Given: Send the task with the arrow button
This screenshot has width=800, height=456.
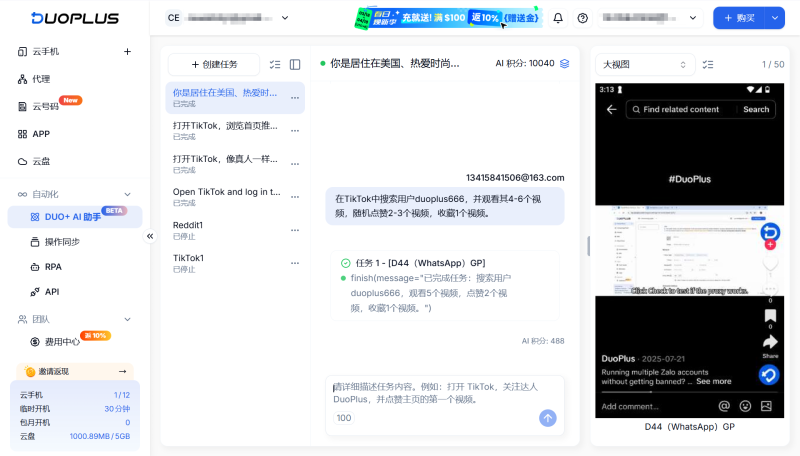Looking at the screenshot, I should (x=547, y=418).
